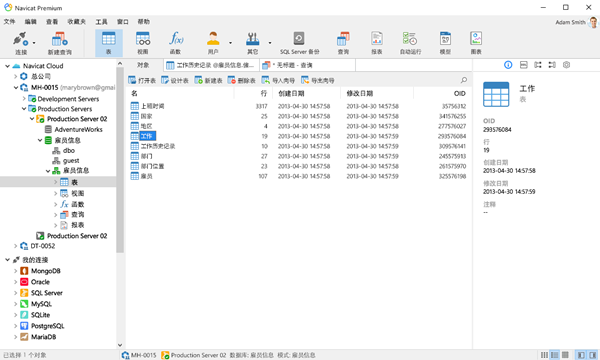Switch to detail list view icon in status bar
600x360 pixels.
[554, 355]
